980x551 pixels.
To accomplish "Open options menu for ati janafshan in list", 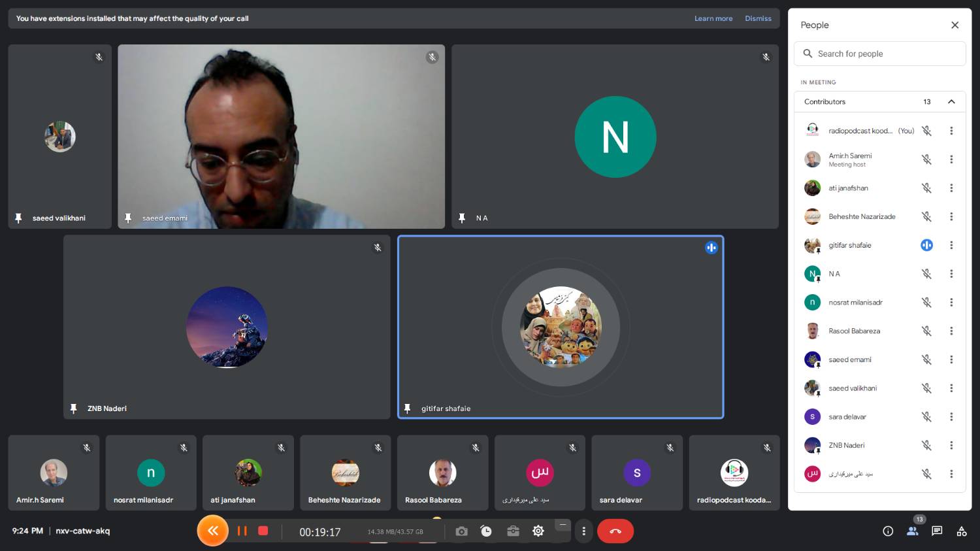I will point(951,188).
